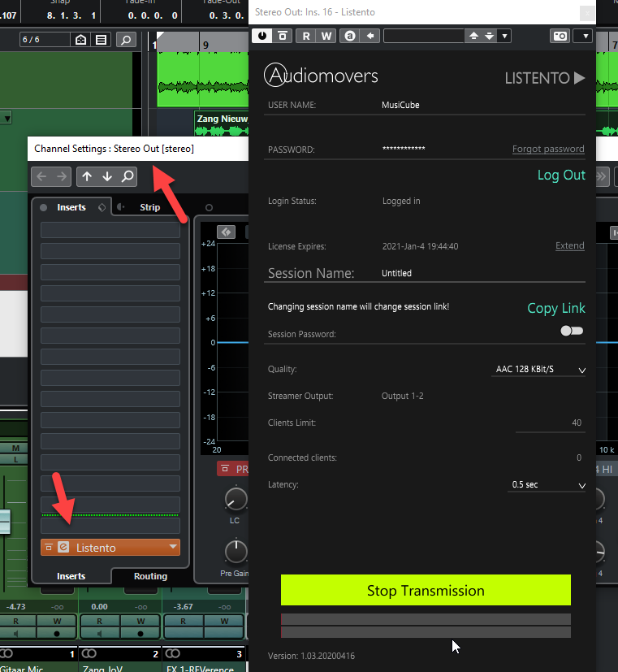This screenshot has height=672, width=618.
Task: Adjust the LC knob
Action: click(236, 499)
